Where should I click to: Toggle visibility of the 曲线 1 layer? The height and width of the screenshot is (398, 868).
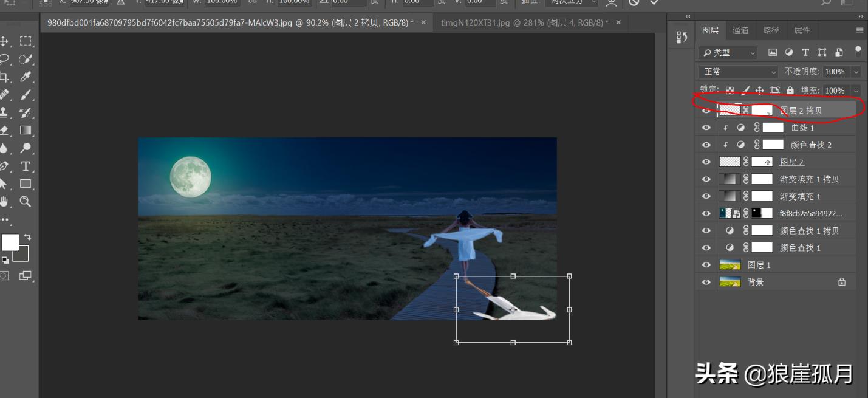pos(706,127)
